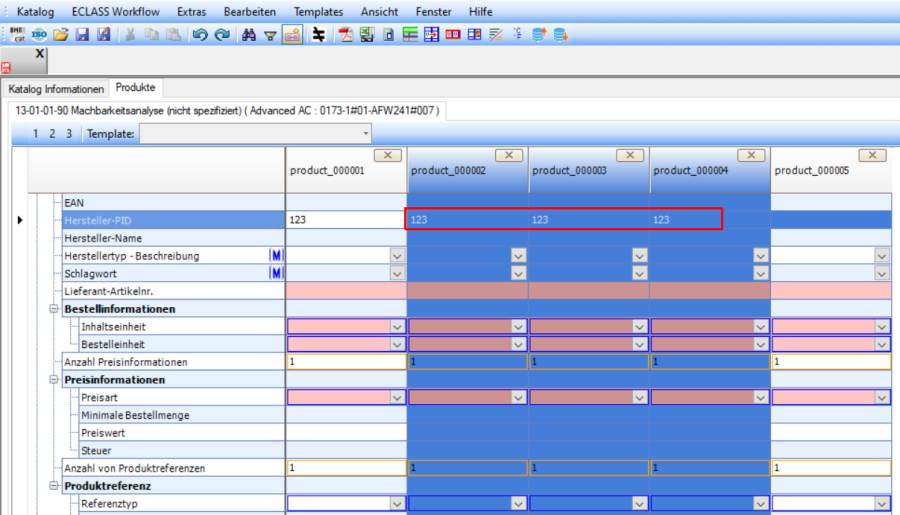Remove product_000001 column with its X button
Image resolution: width=900 pixels, height=515 pixels.
(x=388, y=155)
